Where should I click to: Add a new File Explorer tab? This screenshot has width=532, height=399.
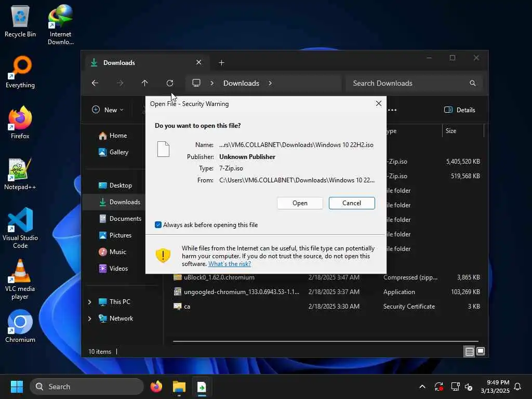click(221, 63)
